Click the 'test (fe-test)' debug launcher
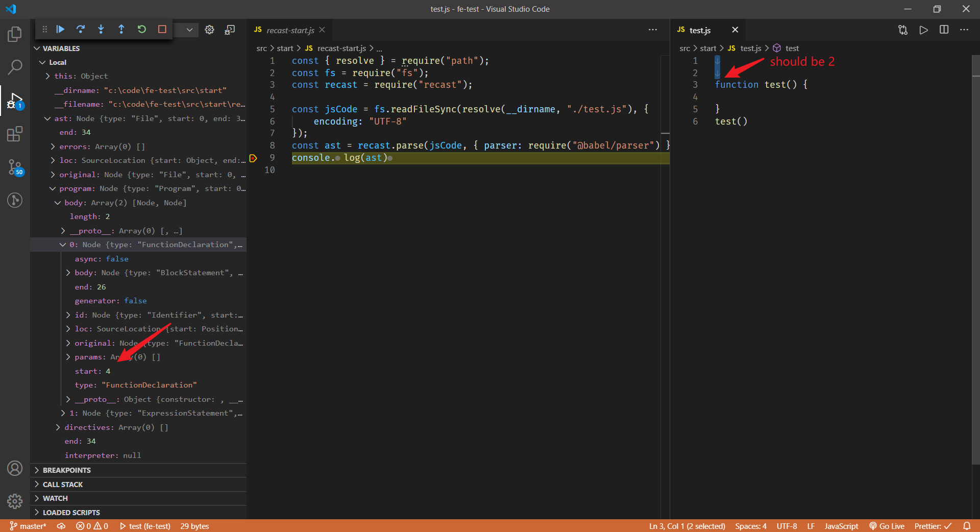 tap(145, 526)
